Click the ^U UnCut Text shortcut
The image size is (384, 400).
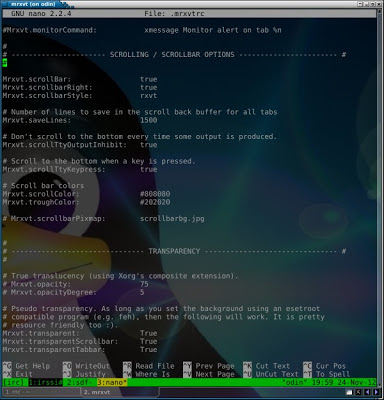coord(271,374)
